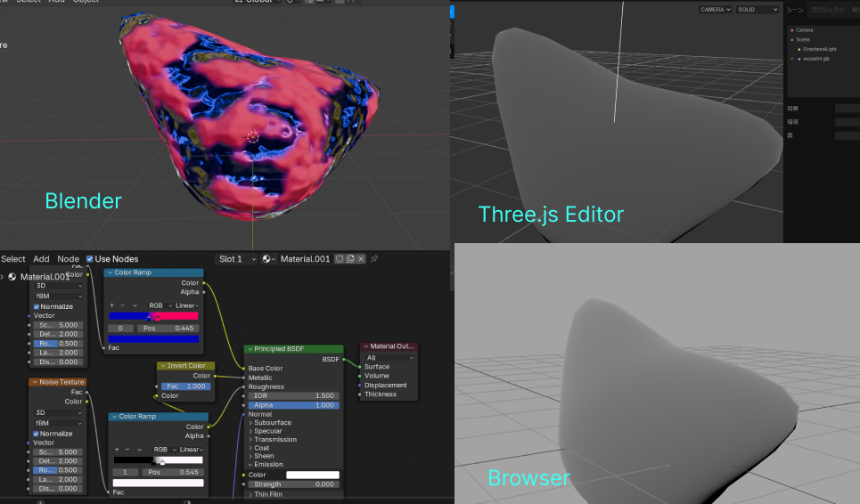This screenshot has height=504, width=860.
Task: Open the CAMERA dropdown in Three.js Editor
Action: coord(715,10)
